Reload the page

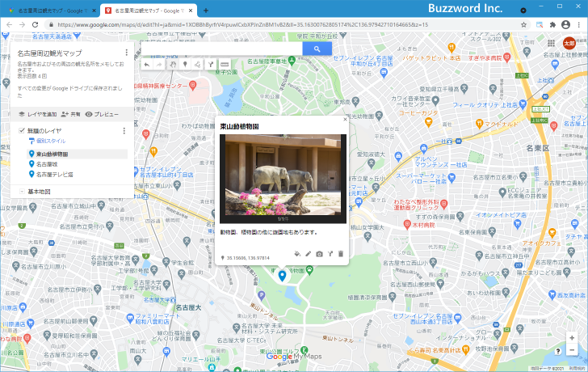pyautogui.click(x=35, y=25)
